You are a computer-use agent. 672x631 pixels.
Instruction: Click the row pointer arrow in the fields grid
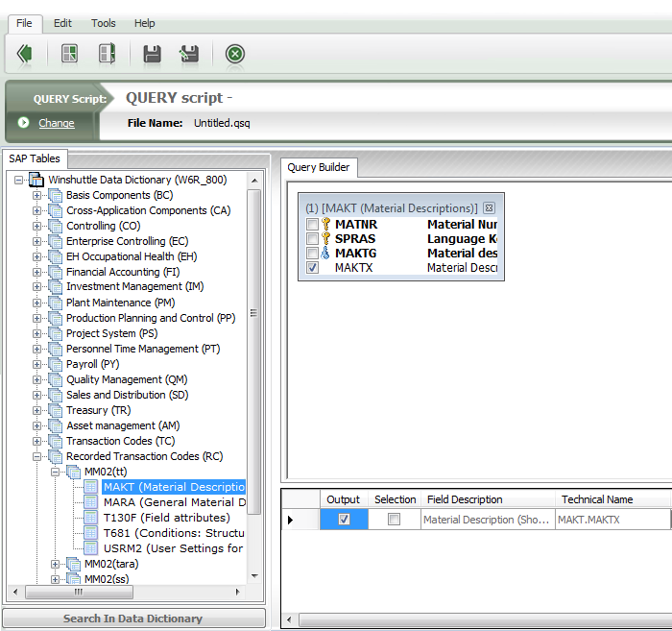tap(290, 520)
